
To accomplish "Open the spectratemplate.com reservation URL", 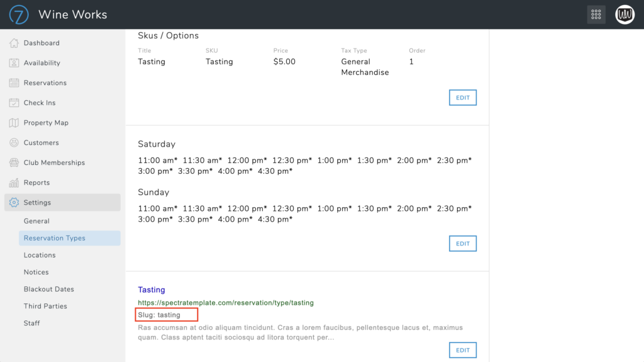I will tap(226, 303).
